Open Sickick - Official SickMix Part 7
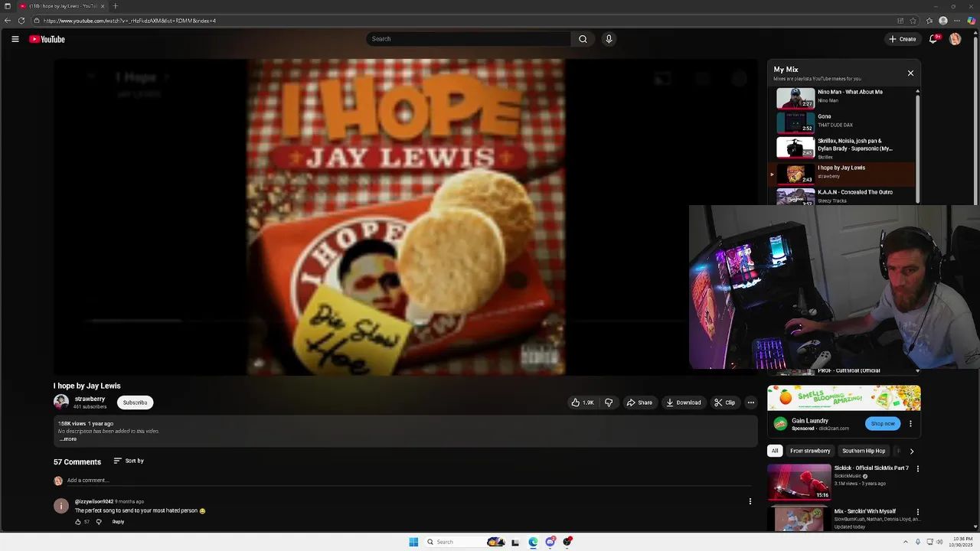Screen dimensions: 980x551 click(x=838, y=482)
